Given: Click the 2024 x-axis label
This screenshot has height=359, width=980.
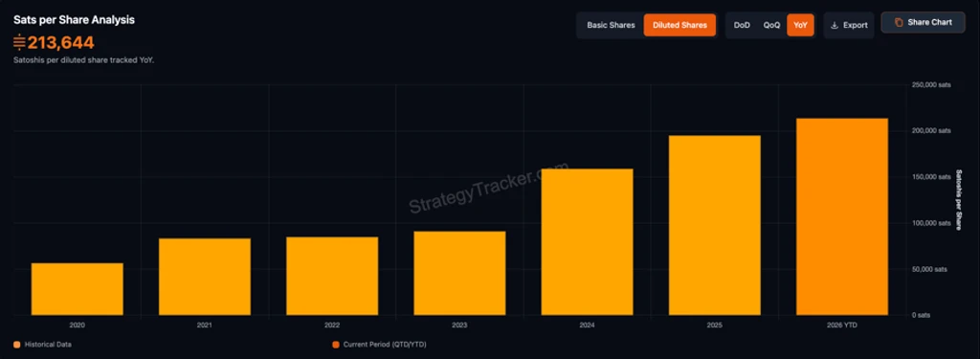Looking at the screenshot, I should pyautogui.click(x=588, y=325).
